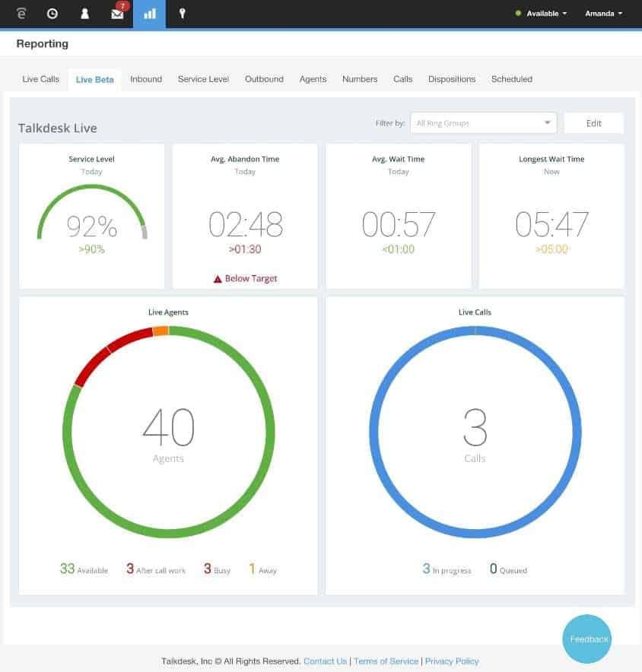Click the Talkdesk logo icon
The width and height of the screenshot is (642, 672).
pyautogui.click(x=21, y=14)
